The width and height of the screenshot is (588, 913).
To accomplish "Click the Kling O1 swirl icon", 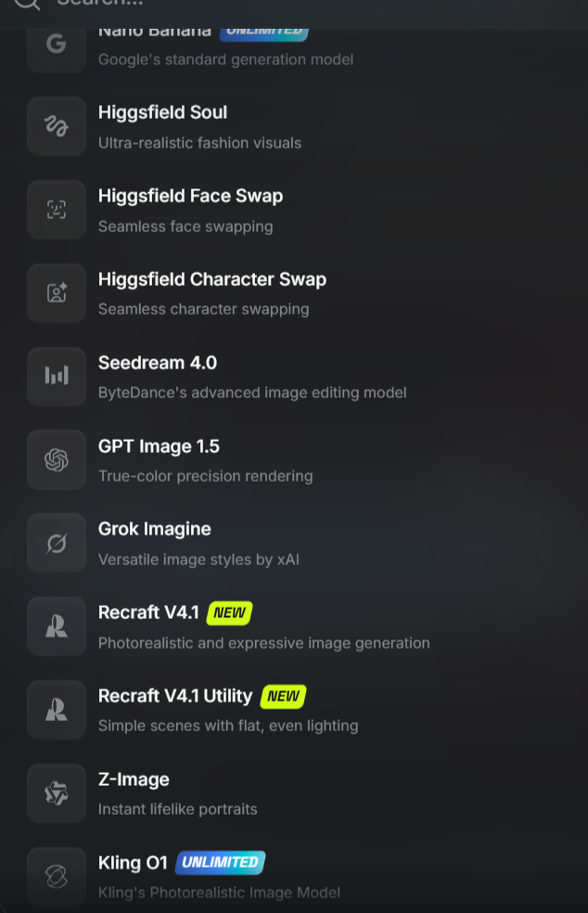I will click(x=57, y=876).
